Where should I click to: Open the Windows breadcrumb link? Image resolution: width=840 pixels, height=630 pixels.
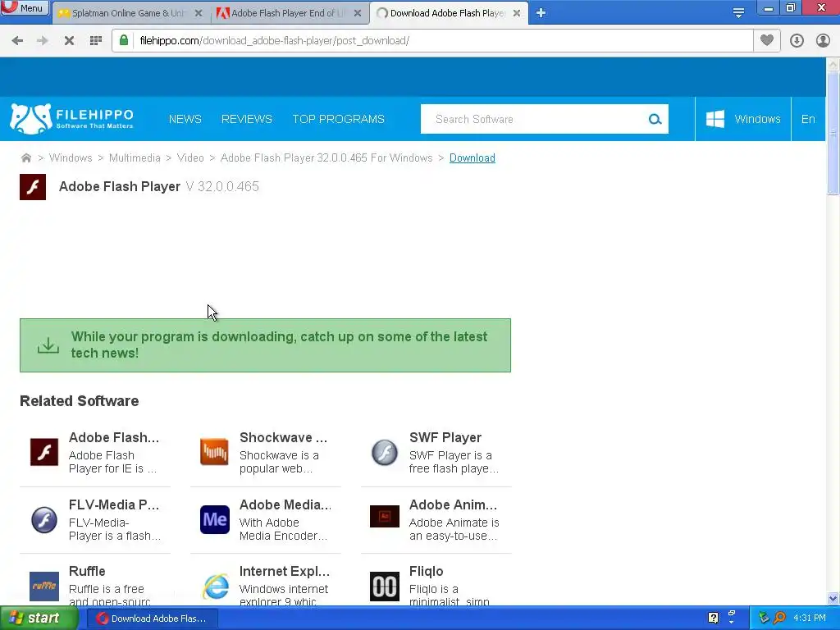(71, 158)
